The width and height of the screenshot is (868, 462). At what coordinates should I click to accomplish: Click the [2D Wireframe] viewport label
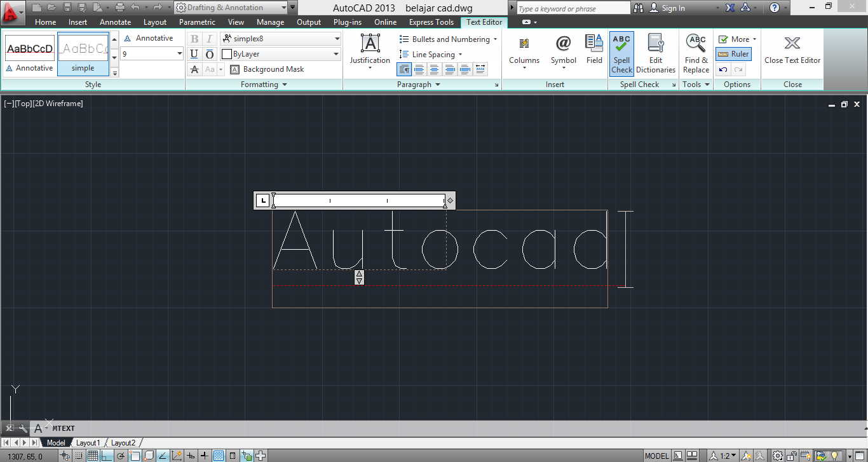point(58,103)
